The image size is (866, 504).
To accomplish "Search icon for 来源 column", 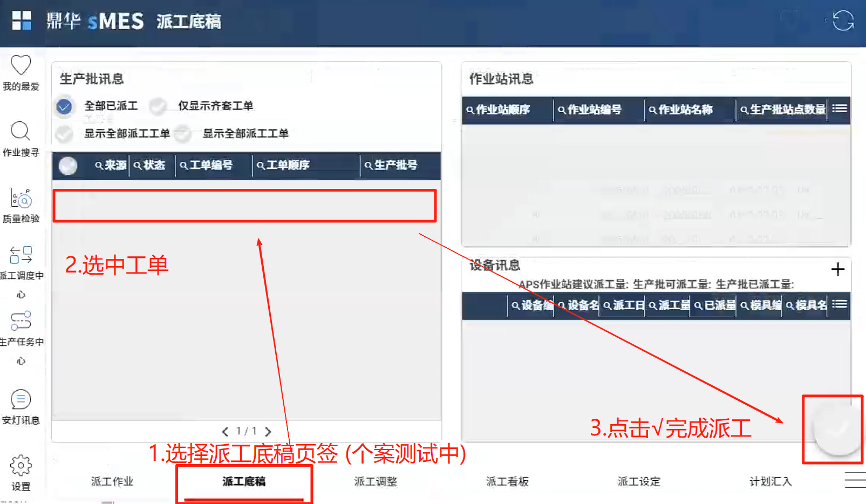I will [99, 165].
